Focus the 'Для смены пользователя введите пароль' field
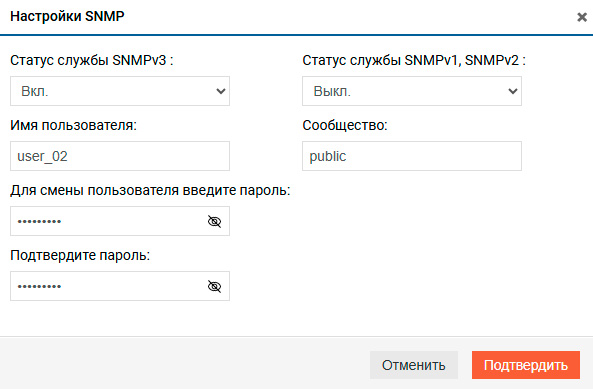The height and width of the screenshot is (389, 593). click(x=120, y=221)
